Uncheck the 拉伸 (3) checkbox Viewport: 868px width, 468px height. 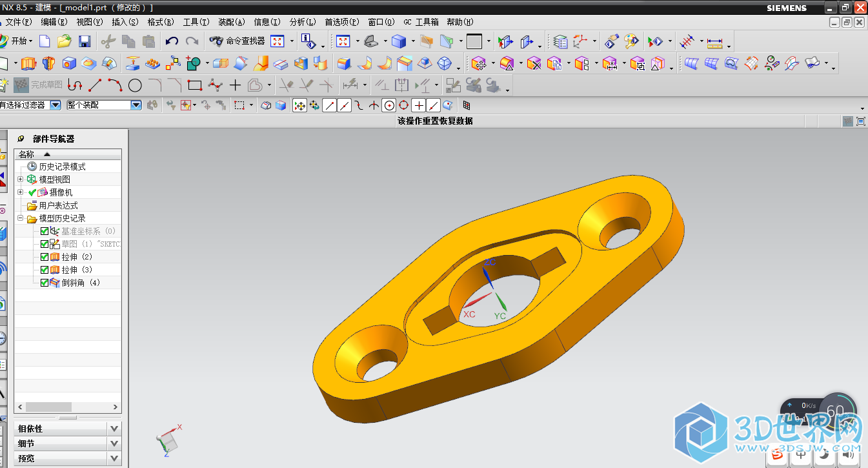[x=45, y=270]
